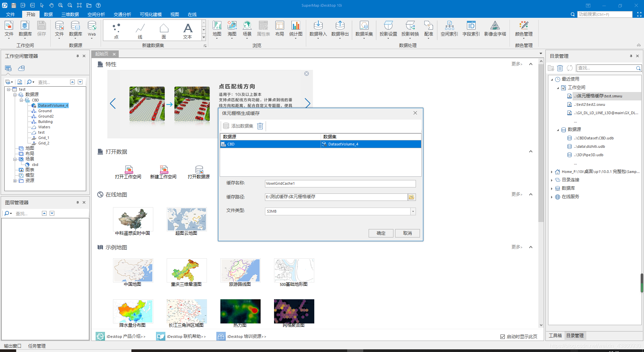Click the 海图 (Chart) ribbon icon
644x352 pixels.
(232, 29)
